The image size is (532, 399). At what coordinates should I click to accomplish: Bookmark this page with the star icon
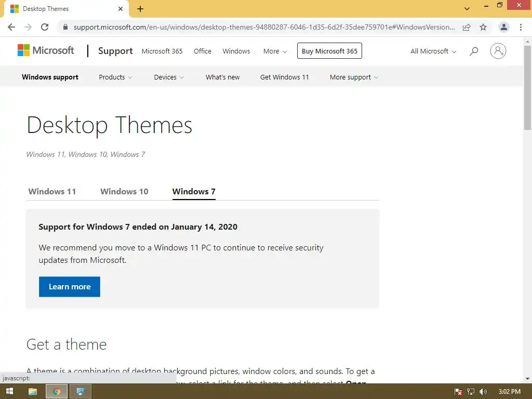click(x=483, y=27)
